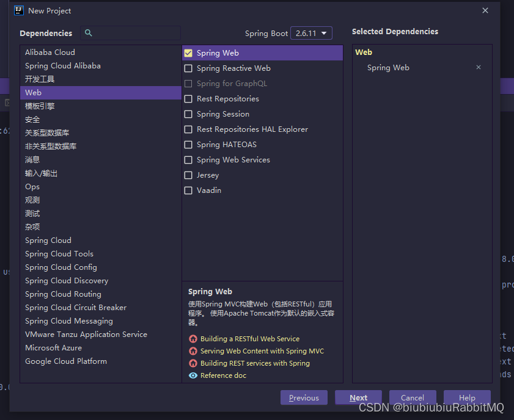The image size is (514, 420).
Task: Click the Previous button
Action: (x=304, y=397)
